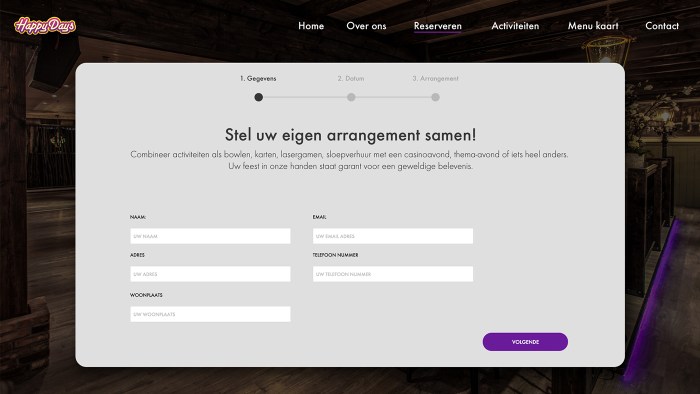This screenshot has height=394, width=700.
Task: Click the 'ADRES' field label
Action: tap(137, 255)
